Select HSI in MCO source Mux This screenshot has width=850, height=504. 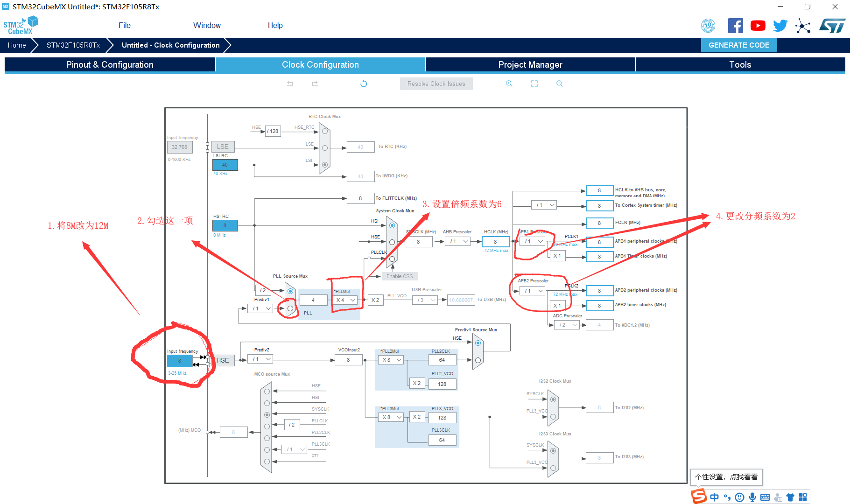(x=267, y=403)
